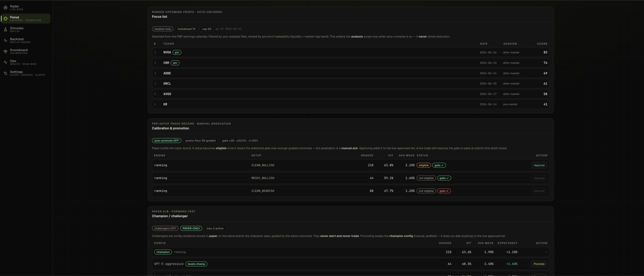Select the ORCL focus list row

351,83
